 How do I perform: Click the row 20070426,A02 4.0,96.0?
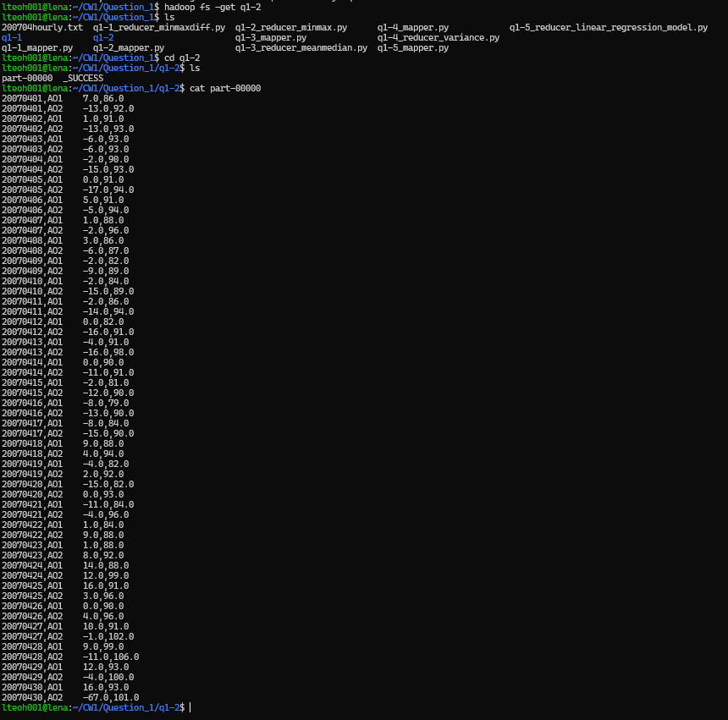coord(63,616)
